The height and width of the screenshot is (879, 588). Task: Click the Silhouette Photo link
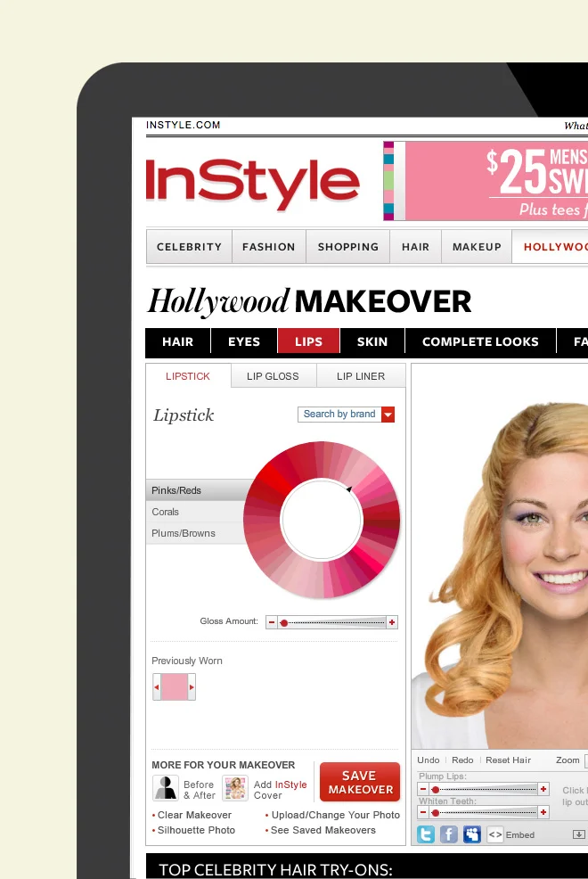point(196,830)
